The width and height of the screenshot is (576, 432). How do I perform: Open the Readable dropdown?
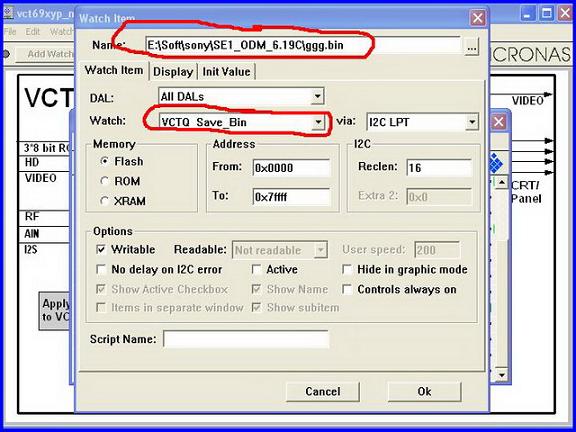click(320, 250)
